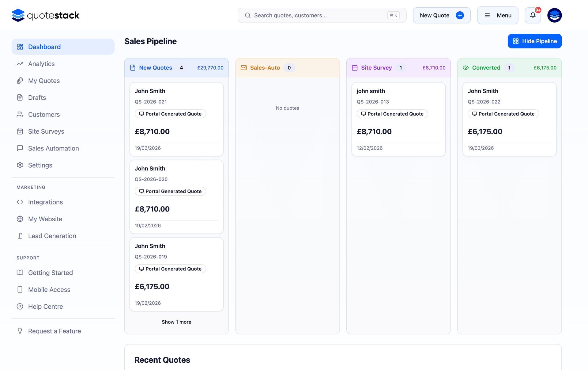This screenshot has height=370, width=588.
Task: Open the user profile avatar
Action: [554, 15]
